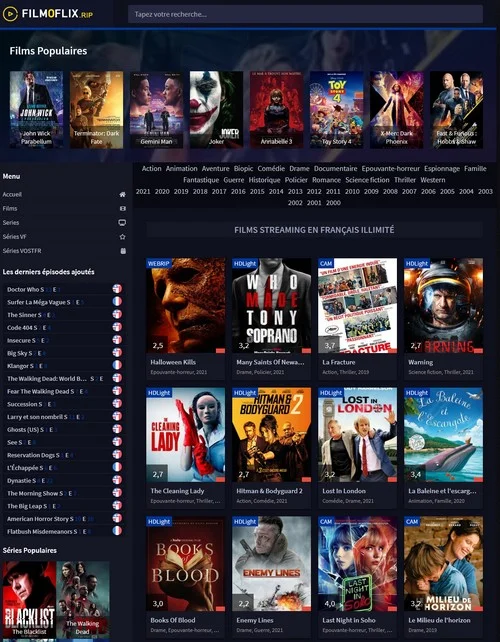Click the French flag beside L'Échappée
The width and height of the screenshot is (500, 642).
click(x=117, y=467)
